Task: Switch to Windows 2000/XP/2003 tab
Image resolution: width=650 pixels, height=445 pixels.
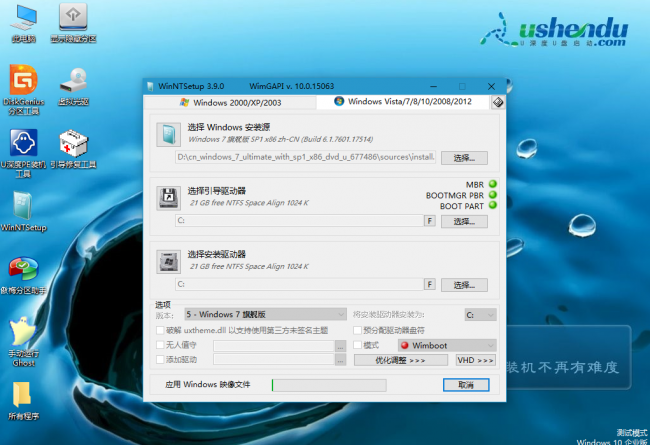Action: click(x=230, y=102)
